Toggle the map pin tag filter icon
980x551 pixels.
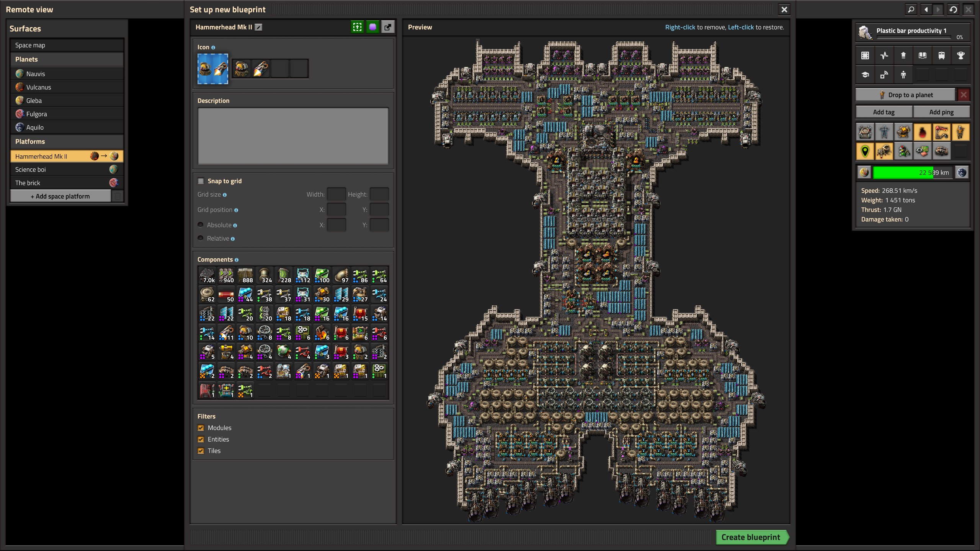click(865, 152)
